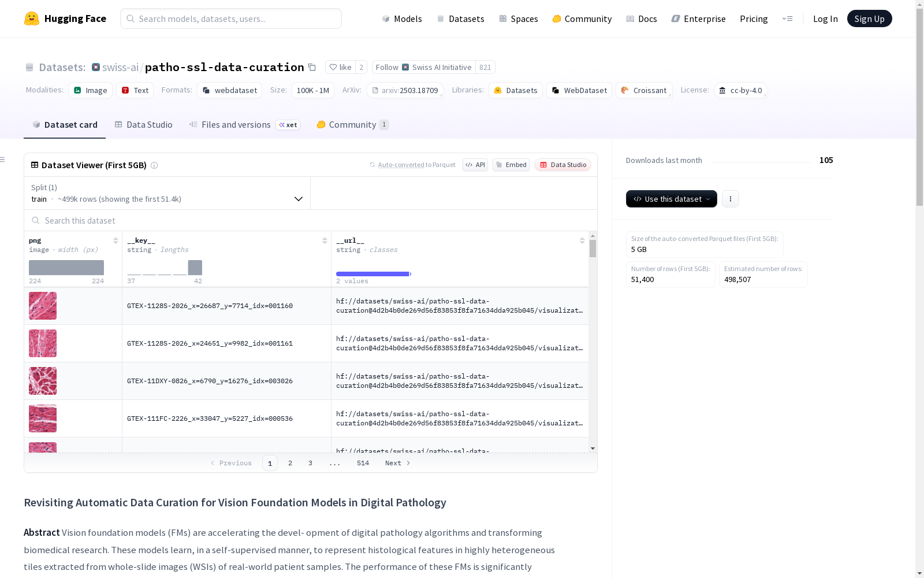Screen dimensions: 924x578
Task: Click the png width histogram bar
Action: tap(66, 268)
